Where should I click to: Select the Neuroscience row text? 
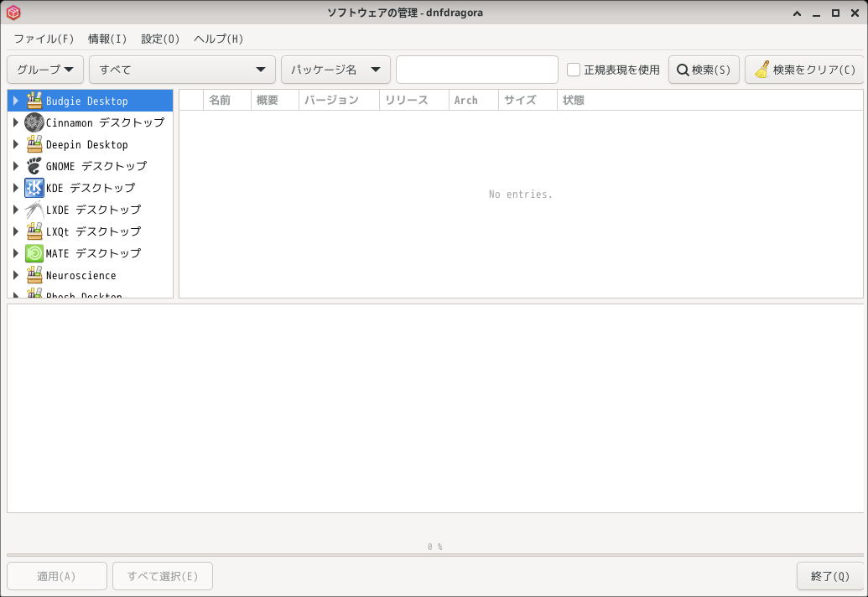point(81,275)
